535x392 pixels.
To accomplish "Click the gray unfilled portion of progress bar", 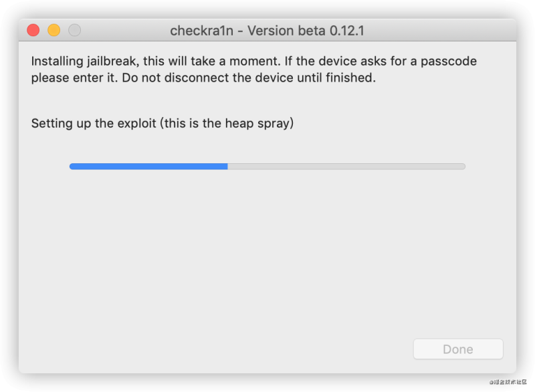I will pos(346,167).
